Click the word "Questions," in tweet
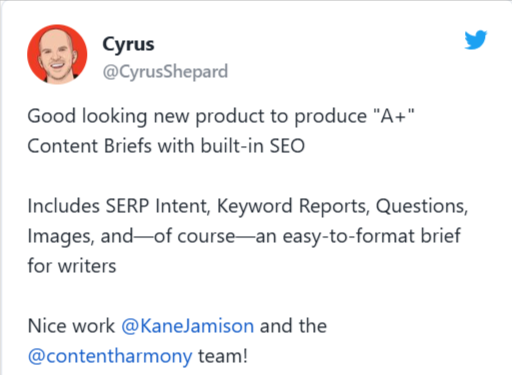The image size is (512, 375). point(422,206)
